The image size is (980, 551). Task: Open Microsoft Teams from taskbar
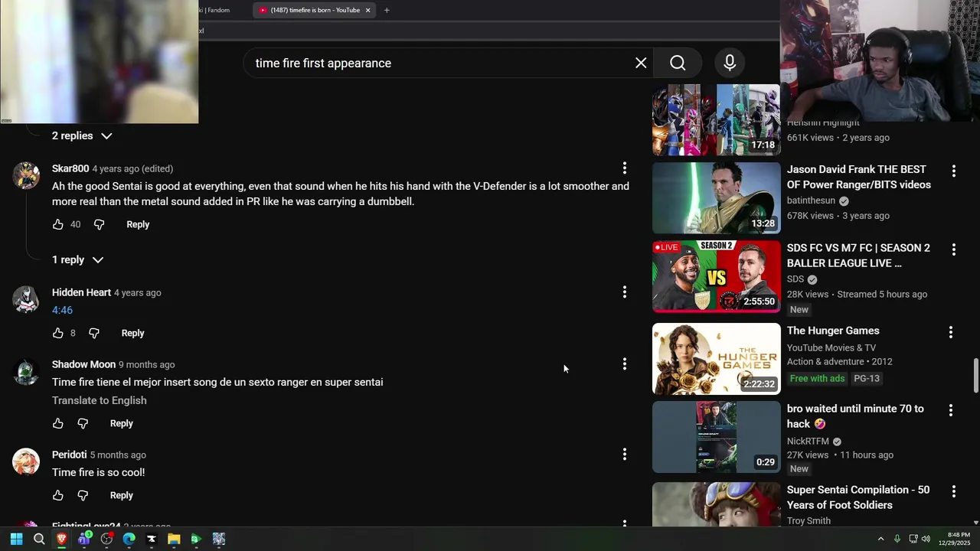84,539
